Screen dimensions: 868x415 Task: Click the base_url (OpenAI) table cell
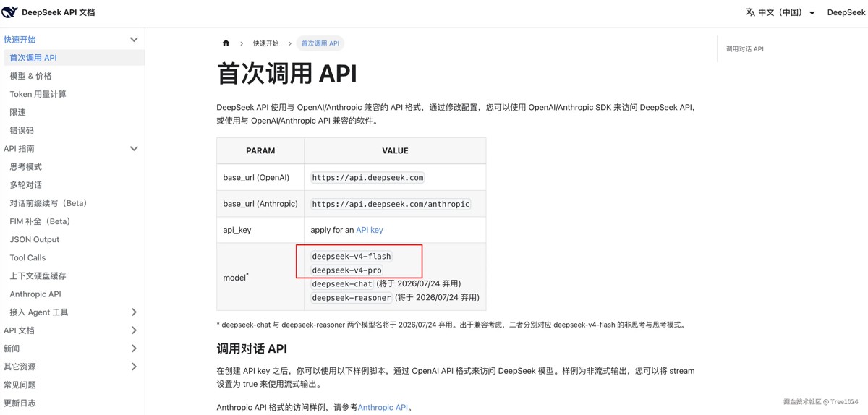point(260,177)
